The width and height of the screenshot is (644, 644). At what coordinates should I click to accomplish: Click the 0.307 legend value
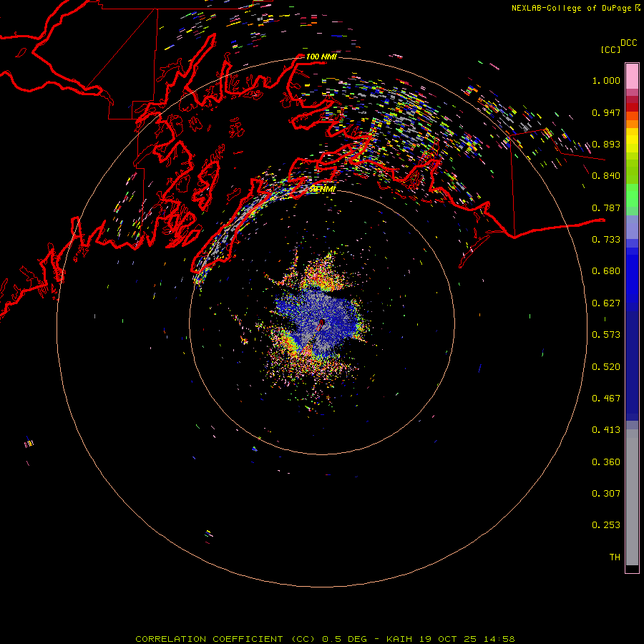(x=606, y=494)
